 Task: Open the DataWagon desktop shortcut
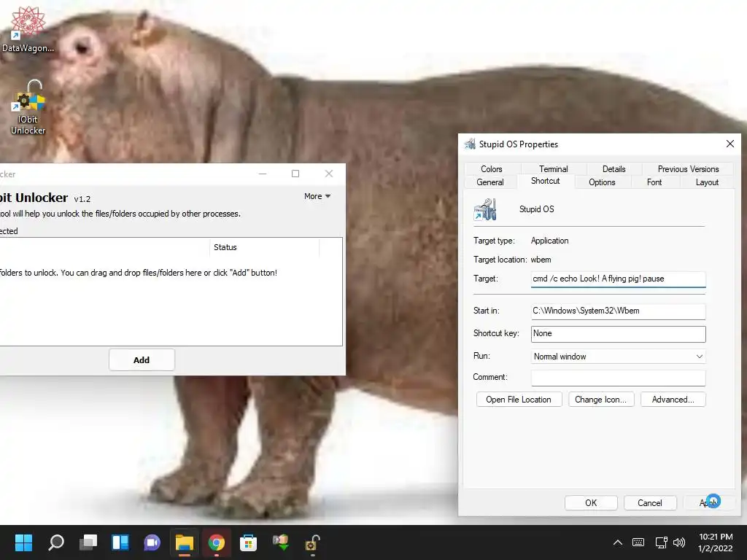(28, 28)
